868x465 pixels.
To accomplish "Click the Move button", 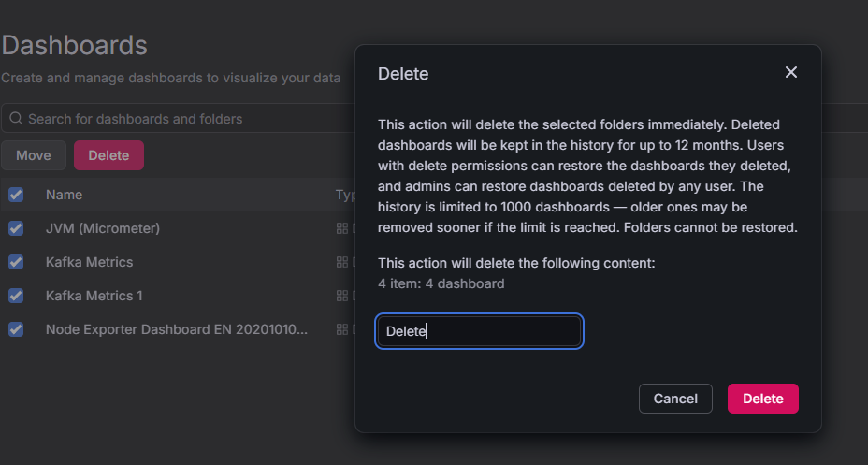I will [34, 155].
